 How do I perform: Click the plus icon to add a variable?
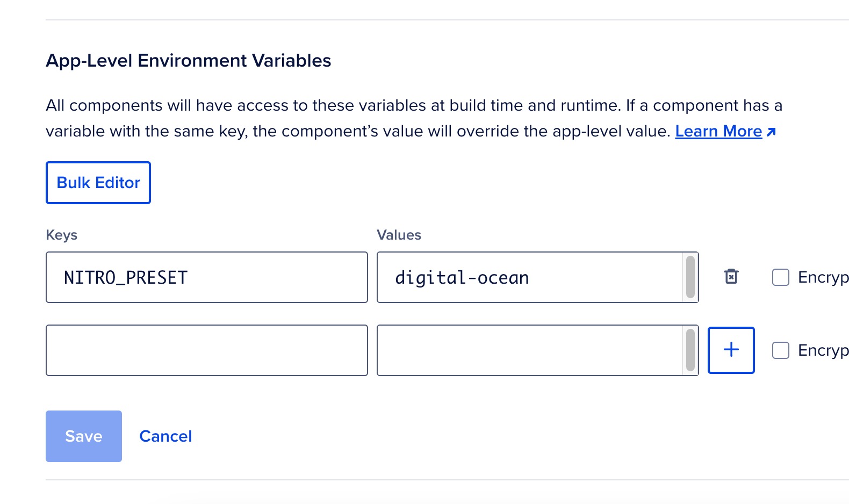click(731, 350)
